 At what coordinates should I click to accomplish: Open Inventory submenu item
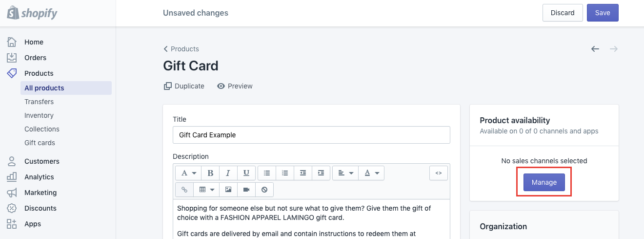pos(39,115)
